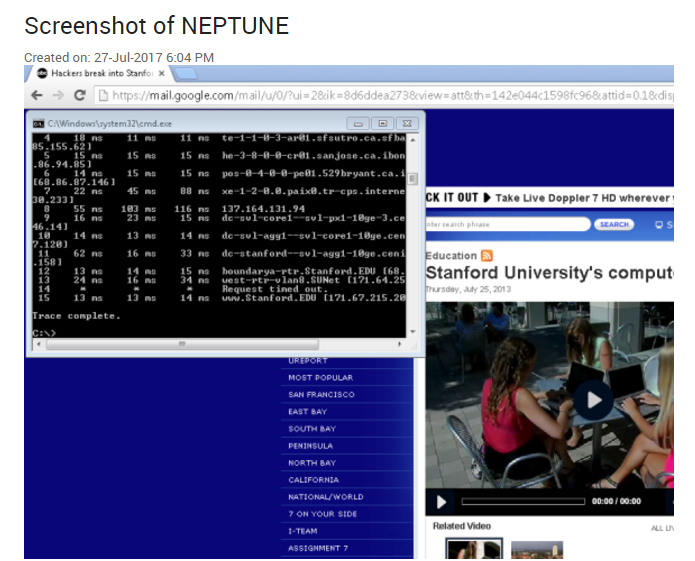Open the Most Popular section
Image resolution: width=695 pixels, height=561 pixels.
320,378
